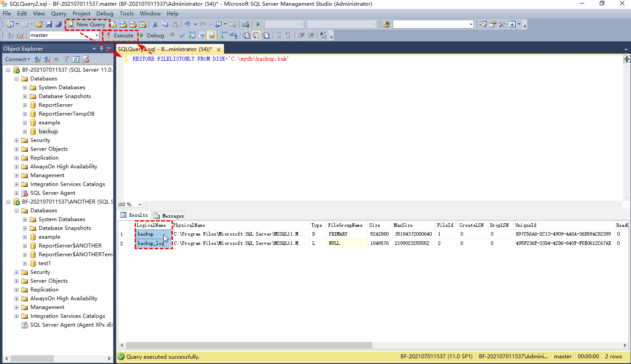Click the Execute button
This screenshot has width=631, height=364.
(120, 36)
